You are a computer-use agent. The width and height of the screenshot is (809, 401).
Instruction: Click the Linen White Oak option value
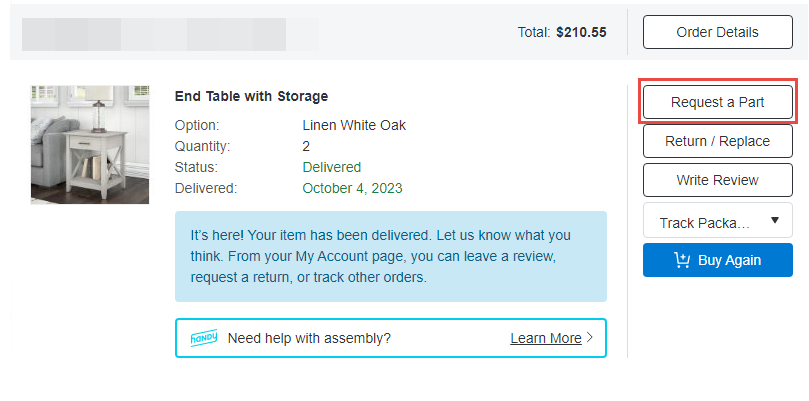[353, 125]
